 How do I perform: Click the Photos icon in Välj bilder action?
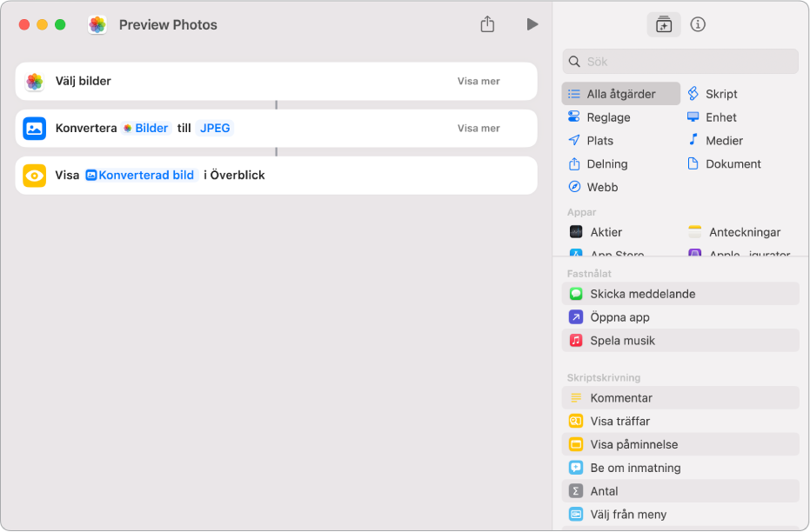pos(35,81)
